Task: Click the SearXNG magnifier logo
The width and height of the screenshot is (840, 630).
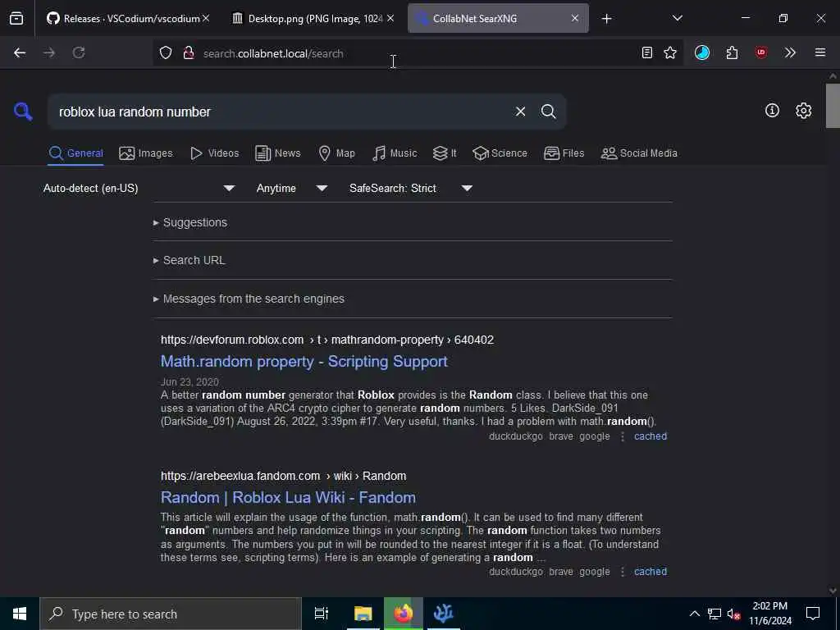Action: [x=23, y=112]
